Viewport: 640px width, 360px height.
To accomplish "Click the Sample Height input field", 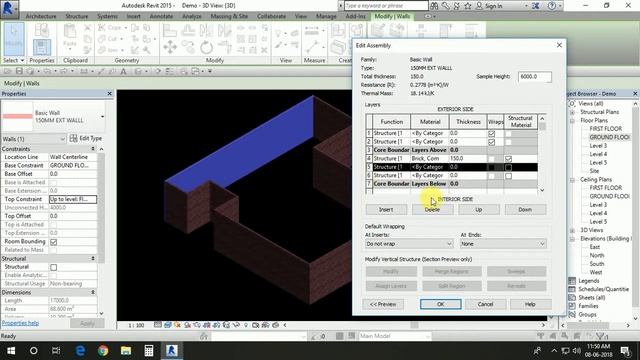I will tap(535, 77).
